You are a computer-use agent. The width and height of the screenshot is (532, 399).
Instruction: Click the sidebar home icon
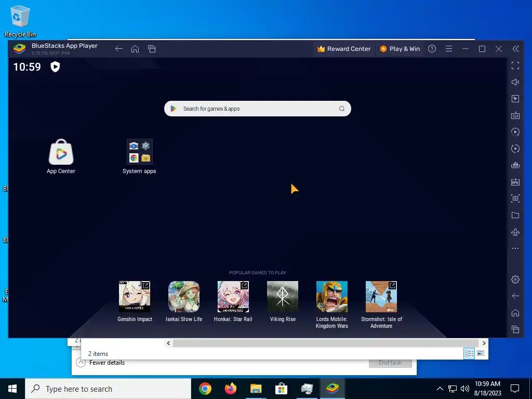tap(515, 312)
